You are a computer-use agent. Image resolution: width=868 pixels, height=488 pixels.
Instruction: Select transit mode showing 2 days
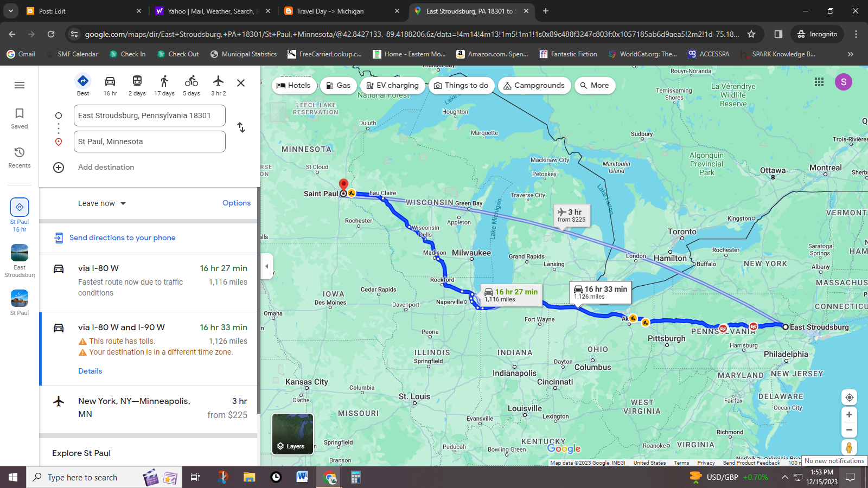tap(137, 85)
